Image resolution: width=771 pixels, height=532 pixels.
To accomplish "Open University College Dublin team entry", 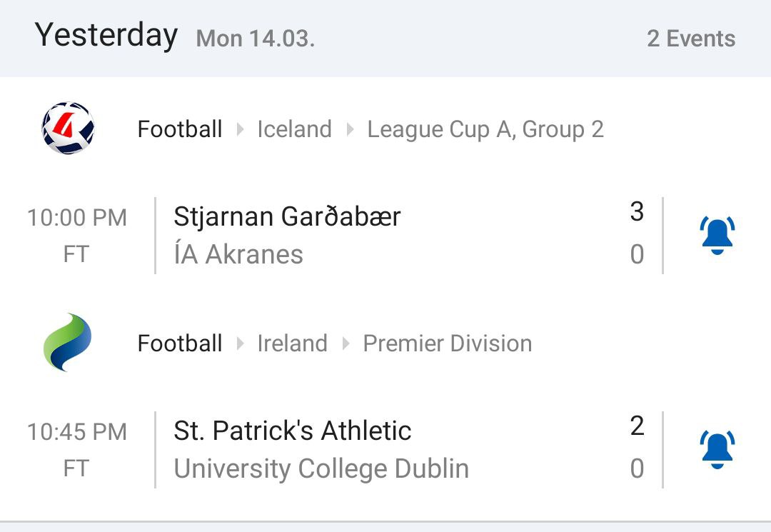I will click(321, 468).
